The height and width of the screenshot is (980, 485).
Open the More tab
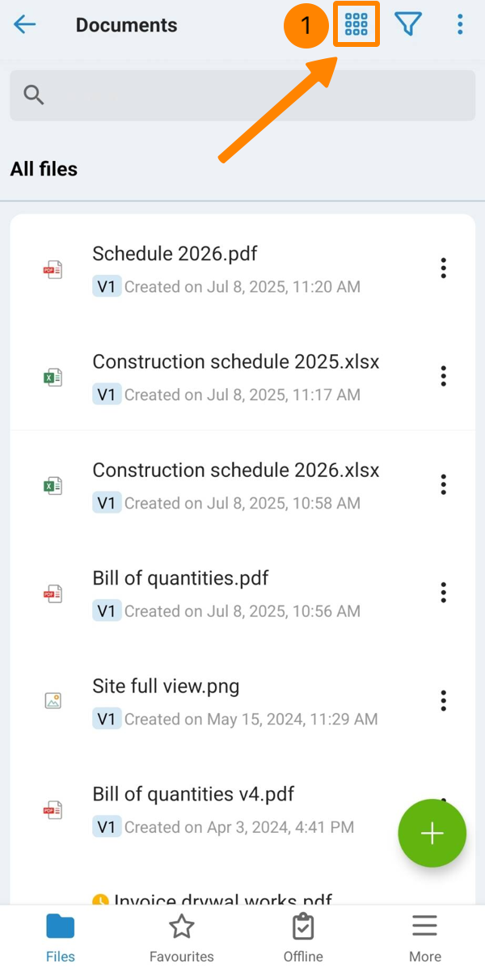(424, 938)
